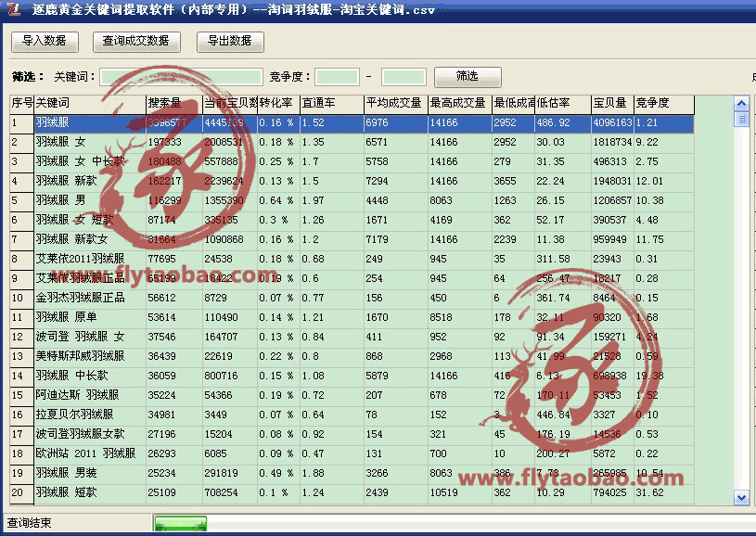Select keyword 波司登羽绒服女款
Image resolution: width=756 pixels, height=536 pixels.
click(80, 434)
